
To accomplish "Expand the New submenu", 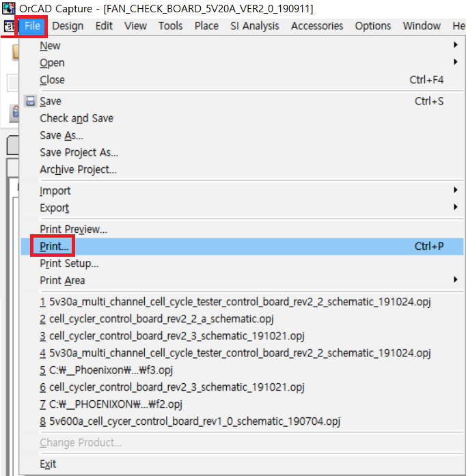I will 242,46.
